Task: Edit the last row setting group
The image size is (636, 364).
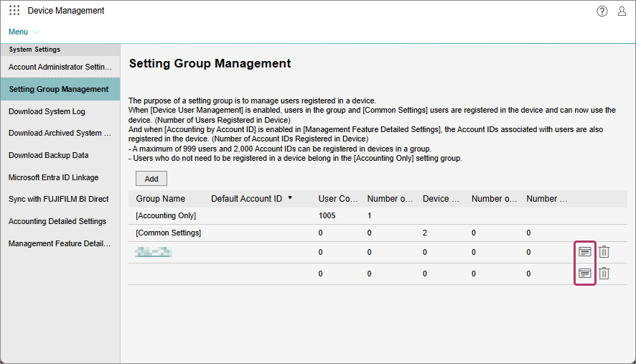Action: [x=585, y=274]
